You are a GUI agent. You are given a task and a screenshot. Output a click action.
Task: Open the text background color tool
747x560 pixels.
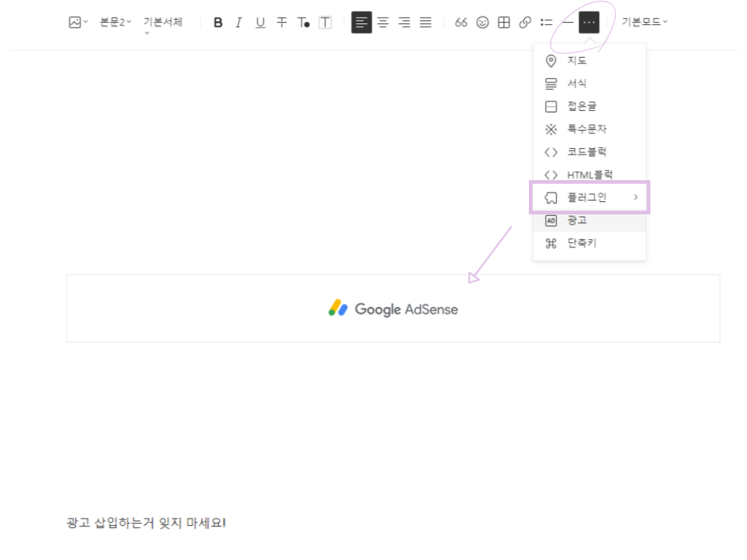(325, 23)
